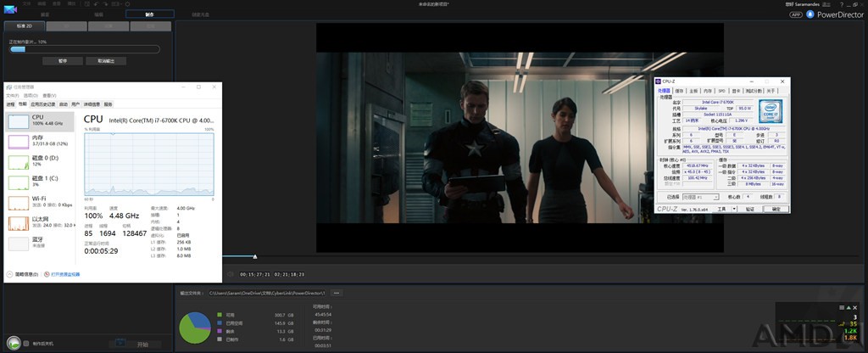This screenshot has height=353, width=868.
Task: Switch to the 编辑 module tab
Action: coord(98,14)
